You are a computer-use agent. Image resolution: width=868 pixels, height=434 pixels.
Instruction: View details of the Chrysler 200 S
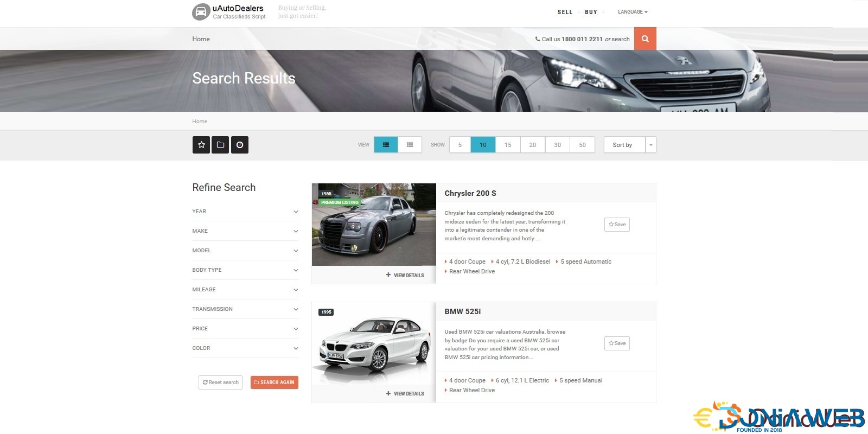405,275
